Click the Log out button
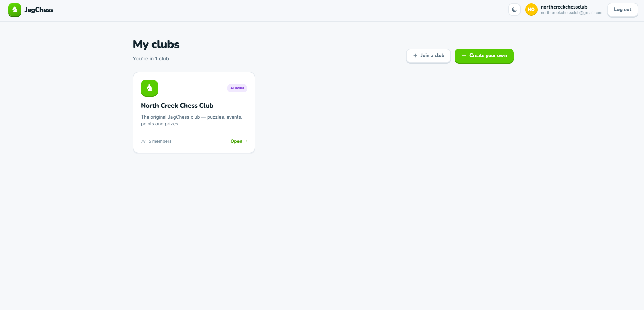The height and width of the screenshot is (310, 644). 623,10
